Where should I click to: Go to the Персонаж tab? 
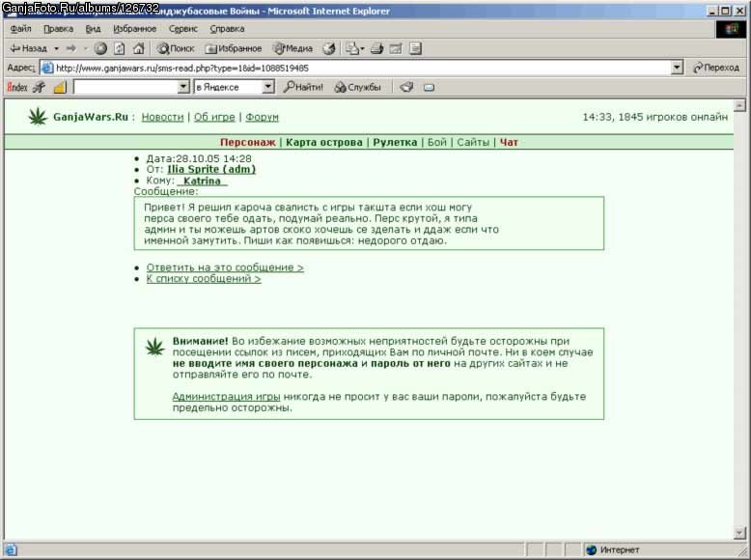(248, 142)
